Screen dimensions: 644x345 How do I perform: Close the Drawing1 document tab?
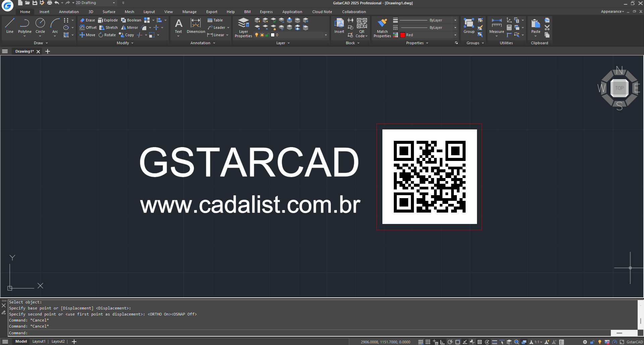pyautogui.click(x=38, y=51)
